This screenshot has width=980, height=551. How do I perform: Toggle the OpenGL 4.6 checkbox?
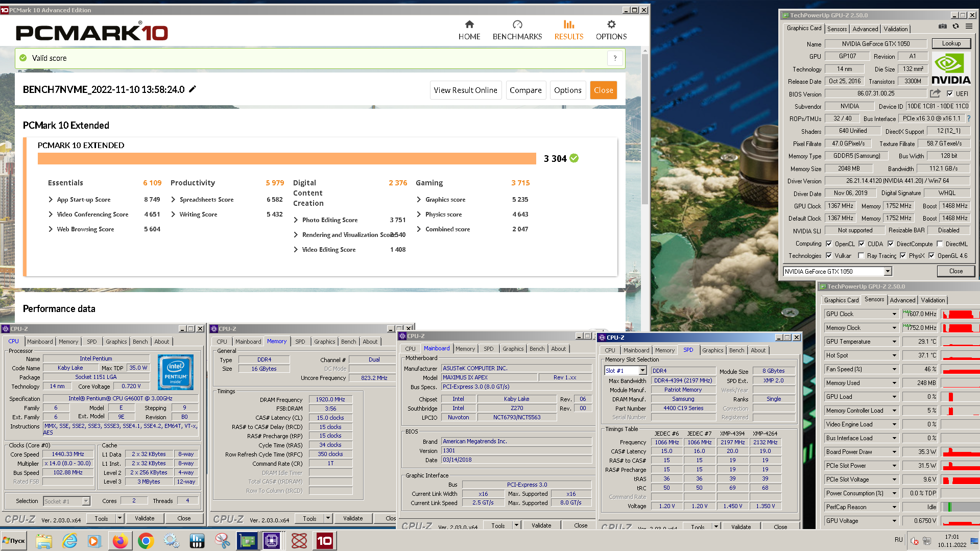931,255
